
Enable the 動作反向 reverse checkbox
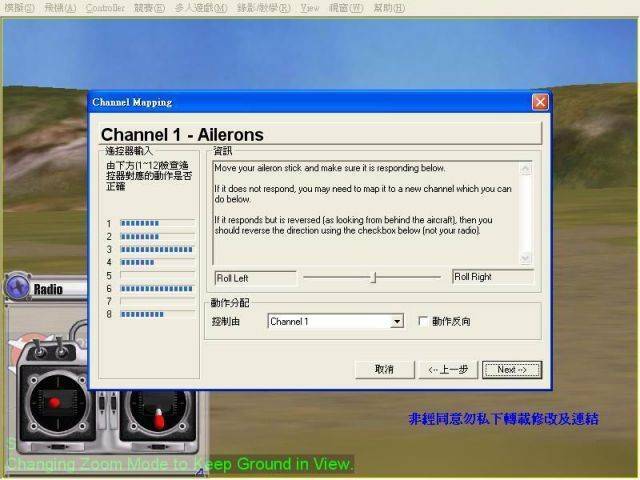tap(423, 321)
